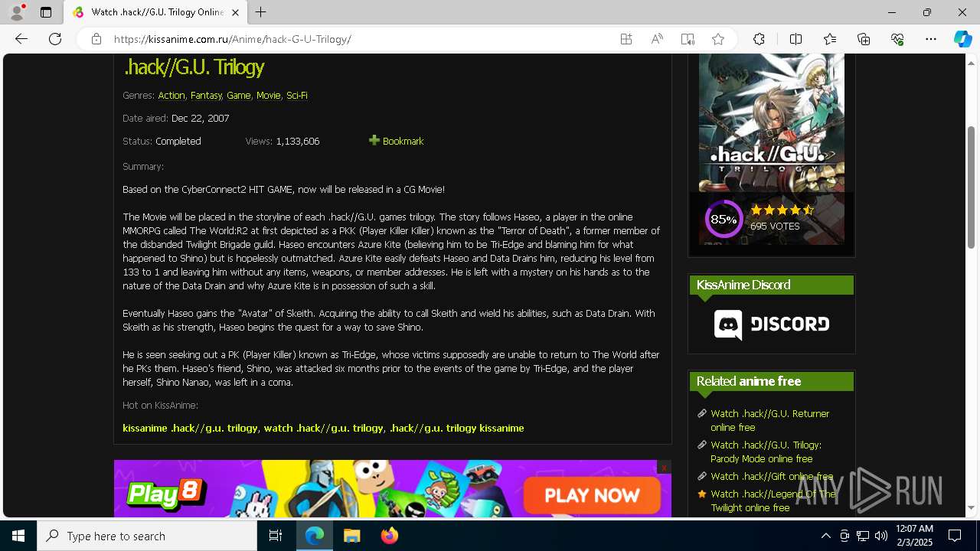Click the Movie genre link
Image resolution: width=980 pixels, height=551 pixels.
268,96
